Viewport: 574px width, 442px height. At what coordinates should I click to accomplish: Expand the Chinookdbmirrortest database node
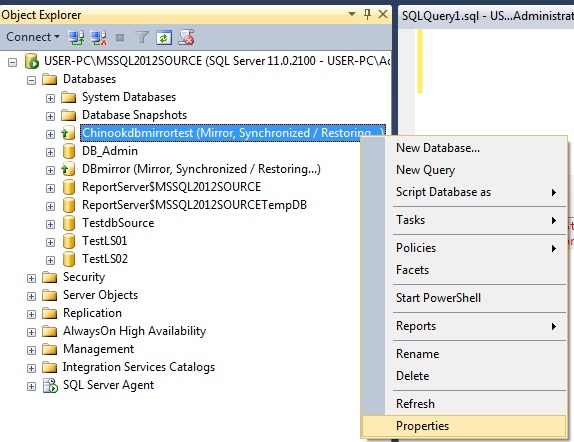point(50,134)
